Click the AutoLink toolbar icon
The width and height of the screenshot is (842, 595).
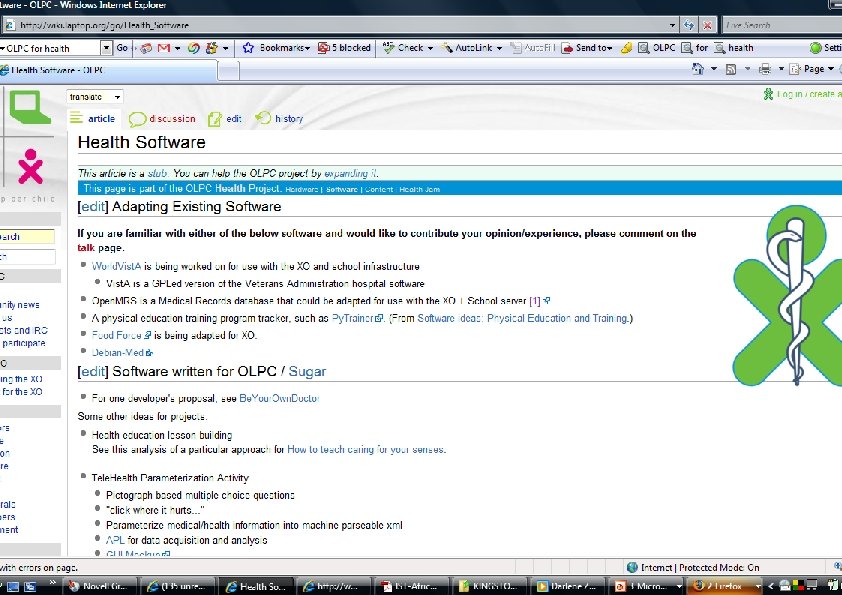[x=446, y=48]
